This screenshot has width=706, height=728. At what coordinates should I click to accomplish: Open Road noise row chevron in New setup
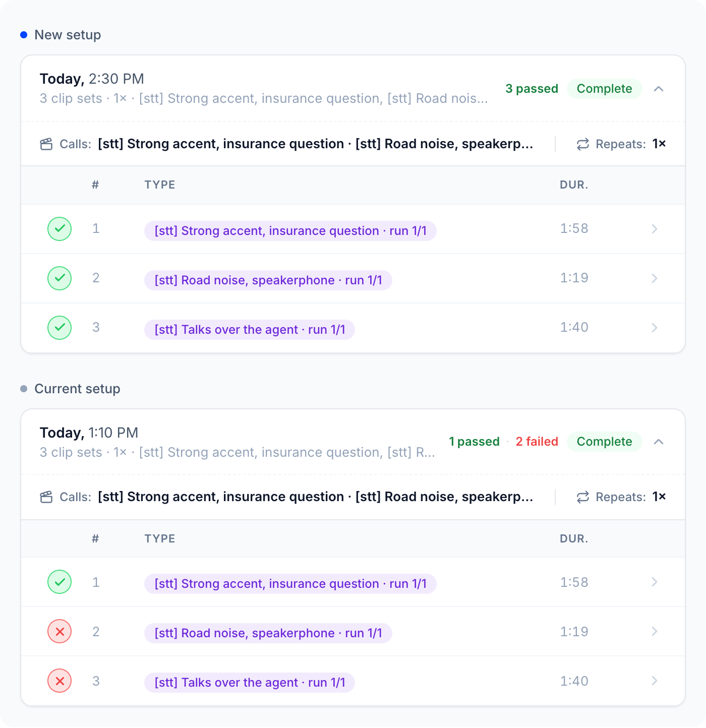(655, 278)
